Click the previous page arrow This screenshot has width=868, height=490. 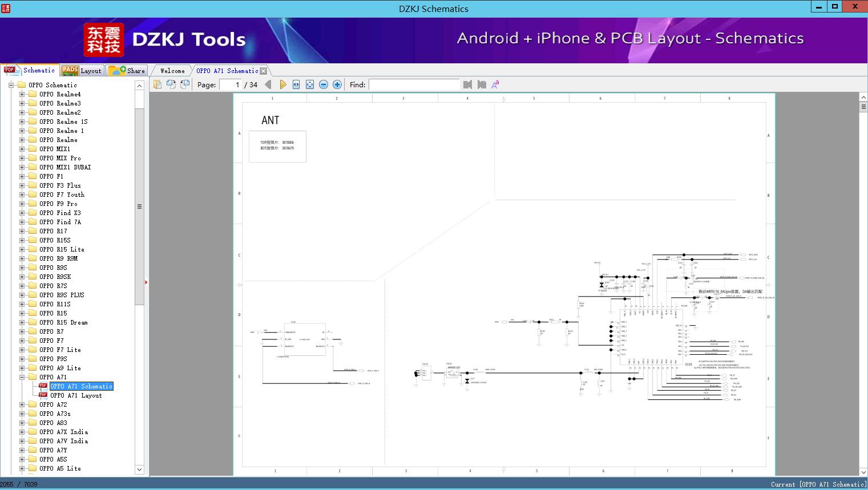tap(268, 84)
